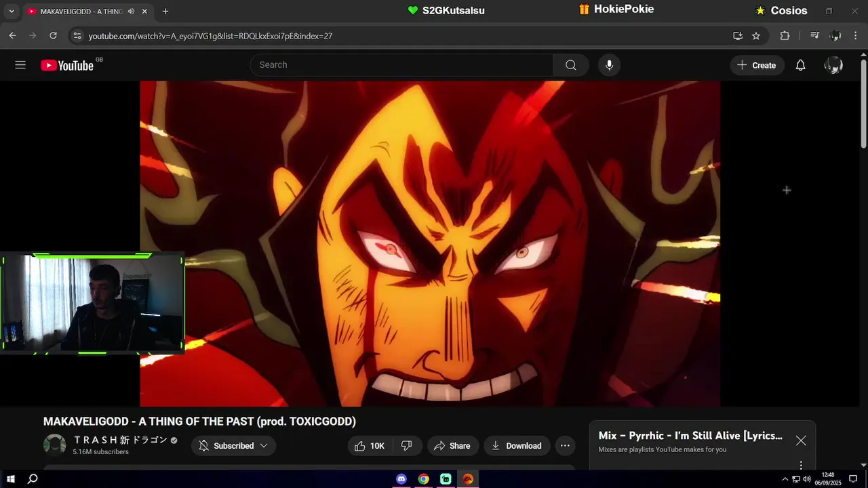Image resolution: width=868 pixels, height=488 pixels.
Task: Open the network tray icon
Action: [796, 479]
